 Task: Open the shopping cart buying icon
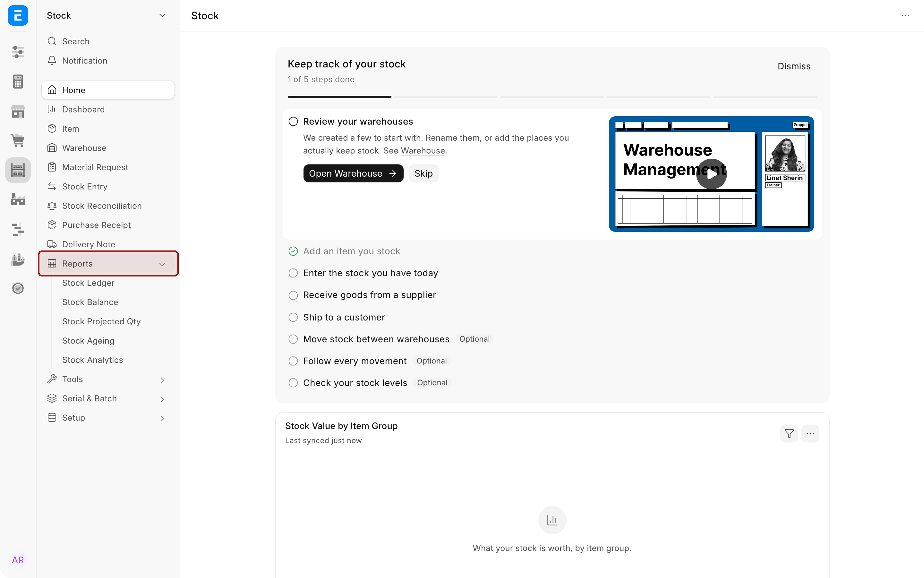pos(18,140)
